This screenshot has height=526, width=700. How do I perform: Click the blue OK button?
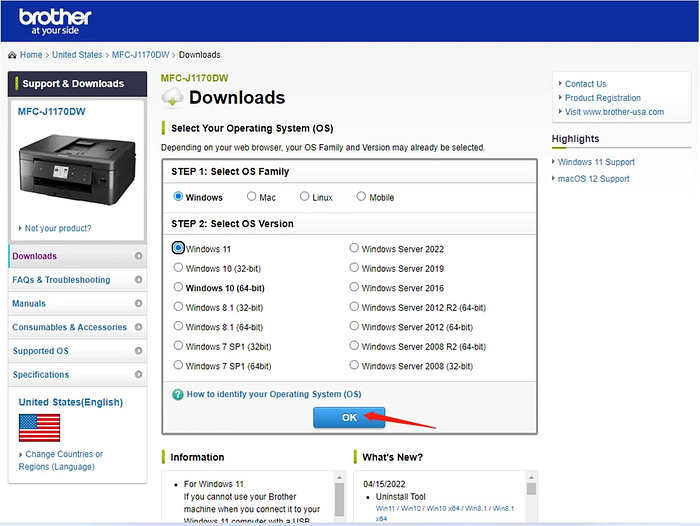pos(349,417)
